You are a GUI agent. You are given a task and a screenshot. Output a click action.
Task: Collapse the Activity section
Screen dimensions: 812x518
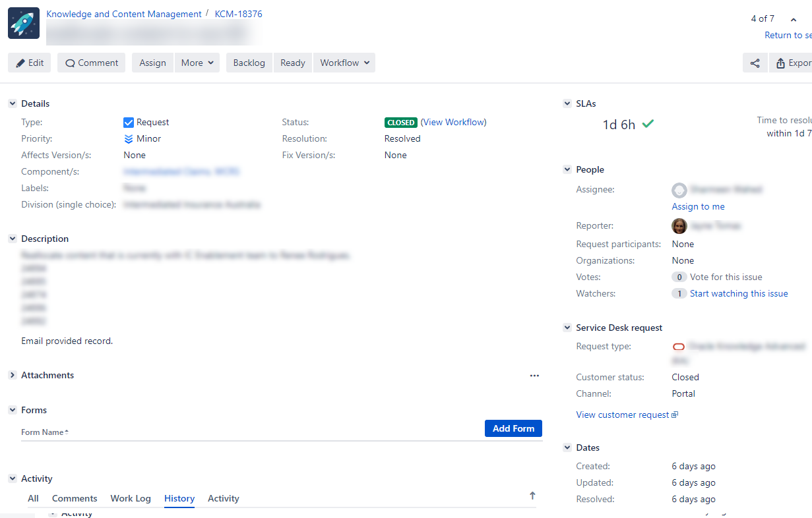tap(13, 478)
